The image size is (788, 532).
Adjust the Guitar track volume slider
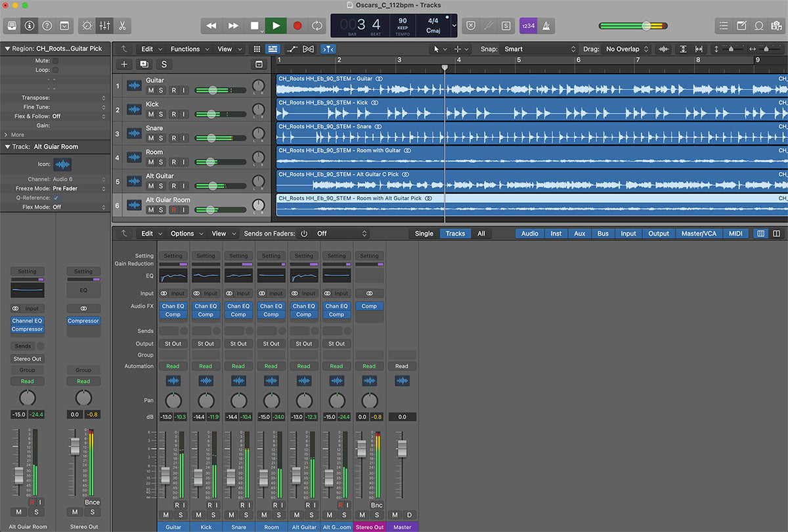(212, 91)
